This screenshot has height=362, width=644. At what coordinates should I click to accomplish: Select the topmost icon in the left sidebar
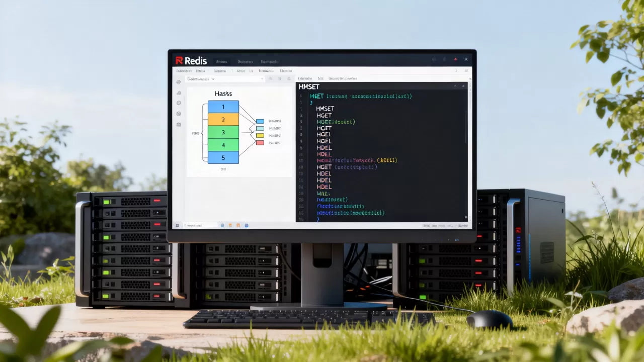point(179,82)
